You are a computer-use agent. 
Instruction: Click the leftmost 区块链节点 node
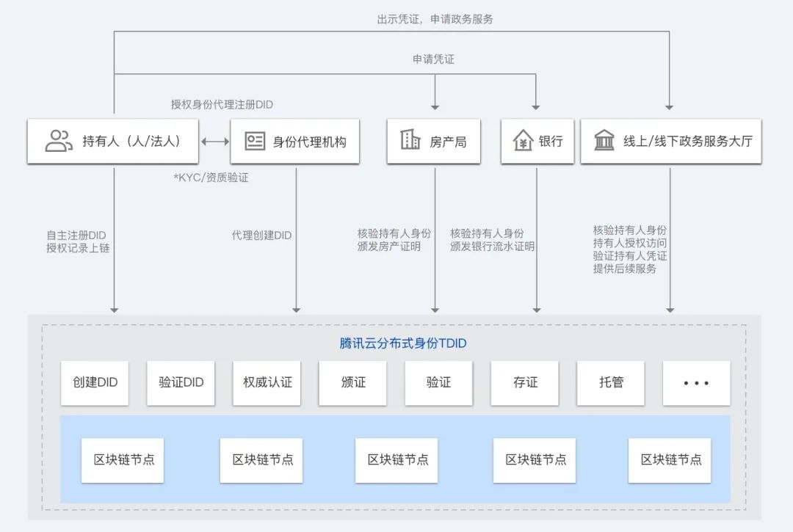[x=122, y=460]
